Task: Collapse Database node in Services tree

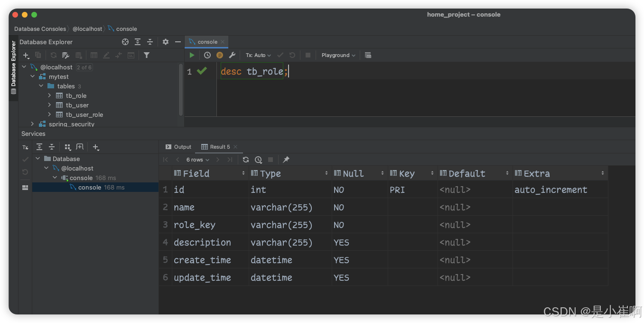Action: [38, 159]
